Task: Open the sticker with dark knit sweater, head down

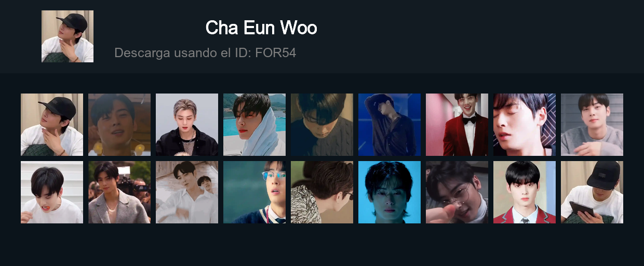Action: [x=322, y=125]
